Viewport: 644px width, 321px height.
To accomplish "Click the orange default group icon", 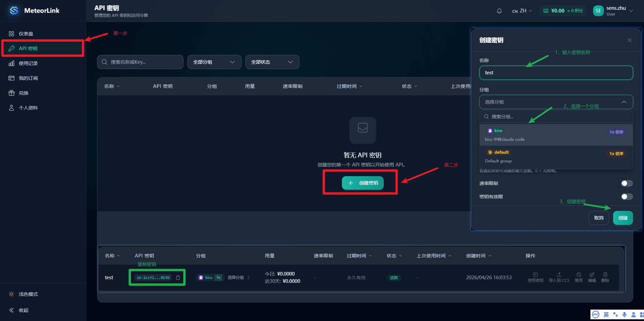I will (x=490, y=152).
